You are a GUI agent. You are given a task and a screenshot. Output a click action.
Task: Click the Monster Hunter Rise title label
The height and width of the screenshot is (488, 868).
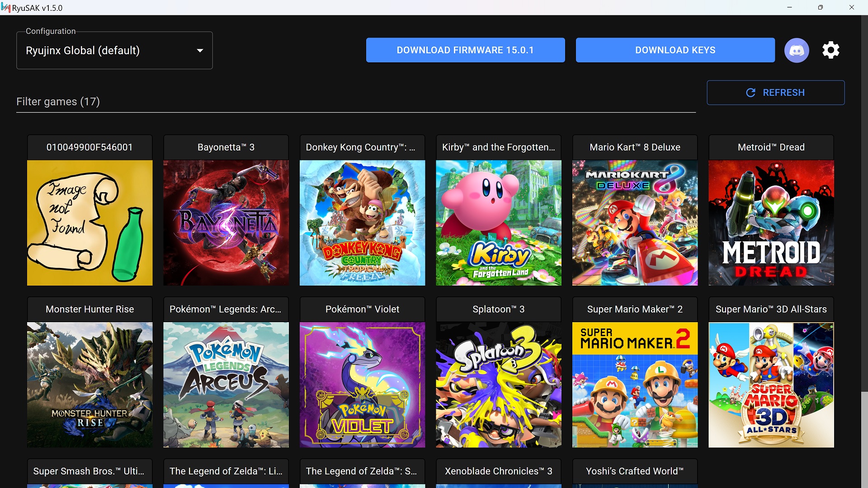[x=90, y=310]
